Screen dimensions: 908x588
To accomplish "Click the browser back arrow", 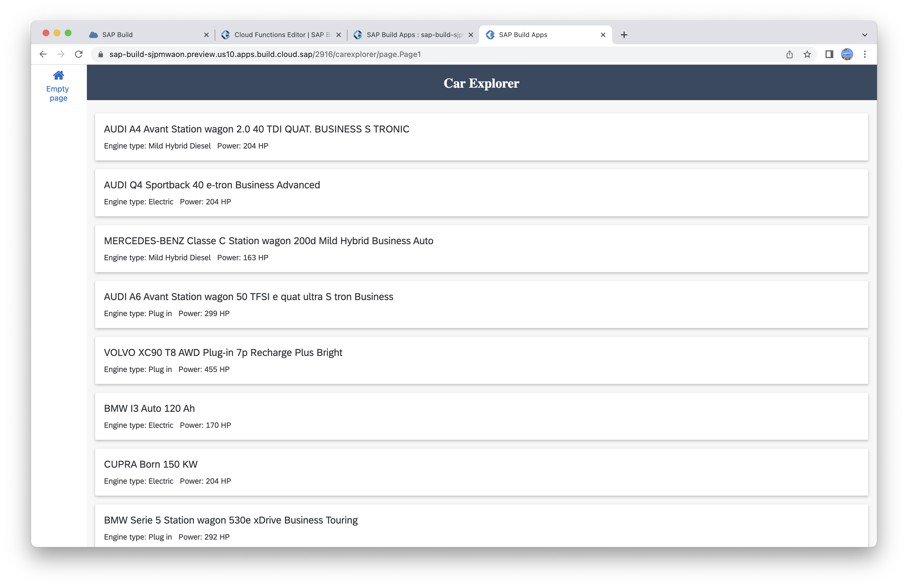I will (x=43, y=54).
